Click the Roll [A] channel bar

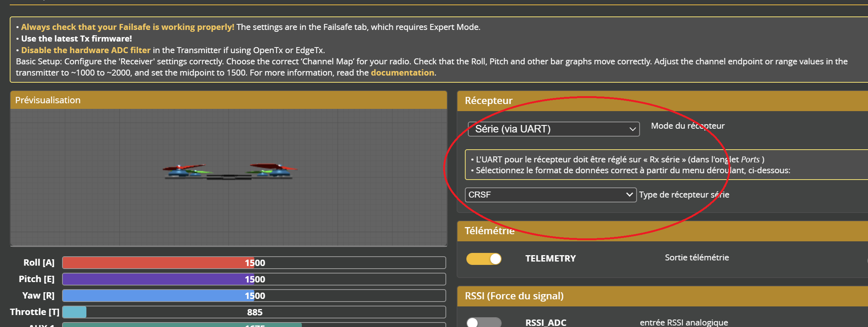click(254, 263)
